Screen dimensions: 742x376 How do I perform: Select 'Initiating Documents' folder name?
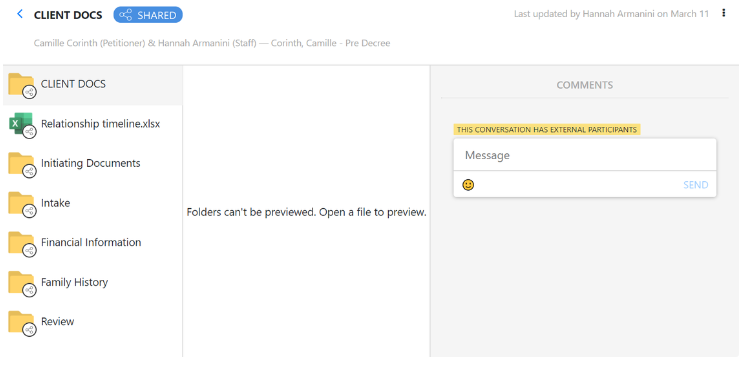point(90,163)
